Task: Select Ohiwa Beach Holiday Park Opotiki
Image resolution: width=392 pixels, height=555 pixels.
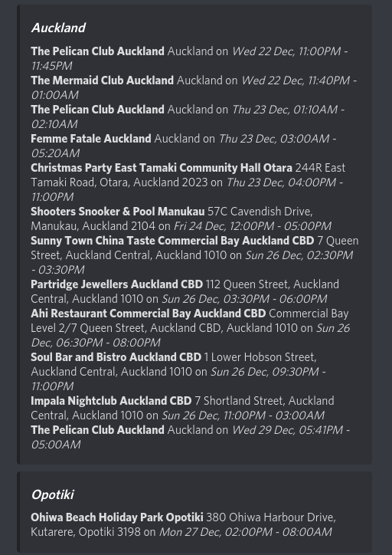Action: coord(117,517)
